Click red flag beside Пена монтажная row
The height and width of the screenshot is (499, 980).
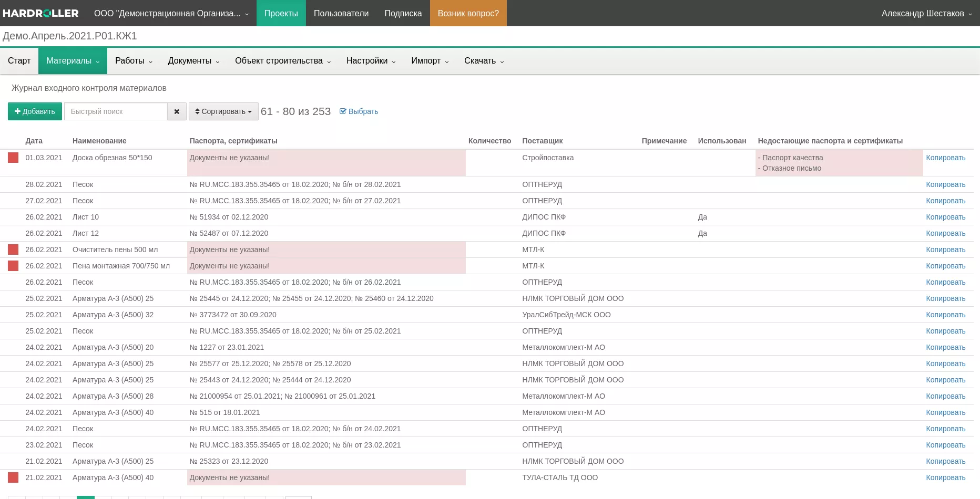[13, 266]
